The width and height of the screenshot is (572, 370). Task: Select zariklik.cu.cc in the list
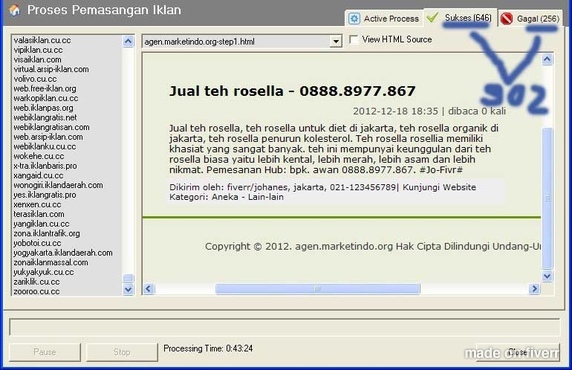(36, 282)
